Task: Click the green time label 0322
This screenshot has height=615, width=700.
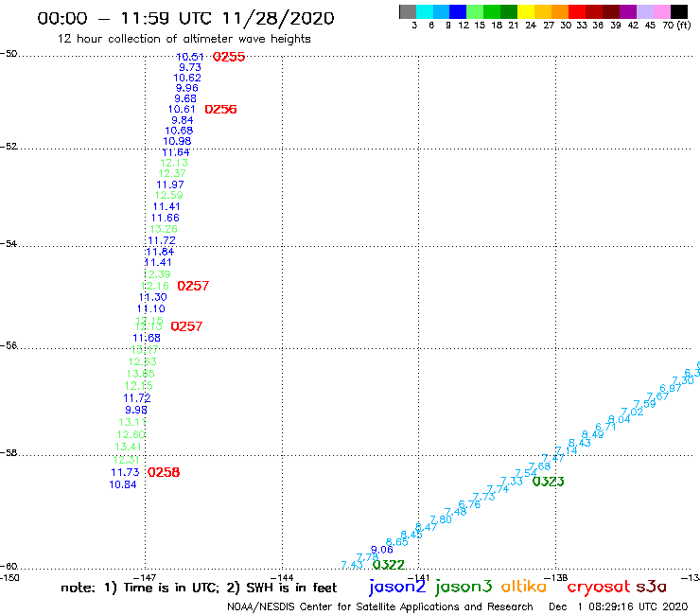Action: [x=389, y=565]
